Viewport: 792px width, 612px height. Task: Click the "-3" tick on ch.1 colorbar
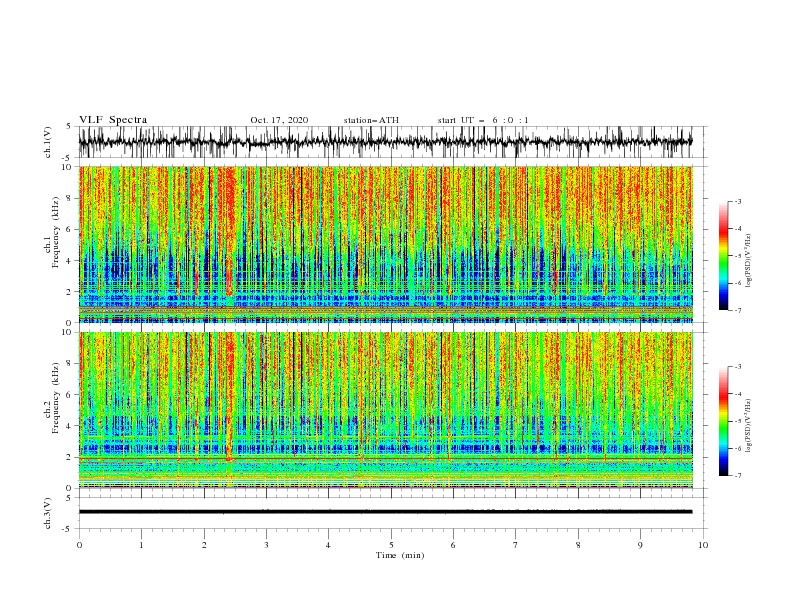738,201
